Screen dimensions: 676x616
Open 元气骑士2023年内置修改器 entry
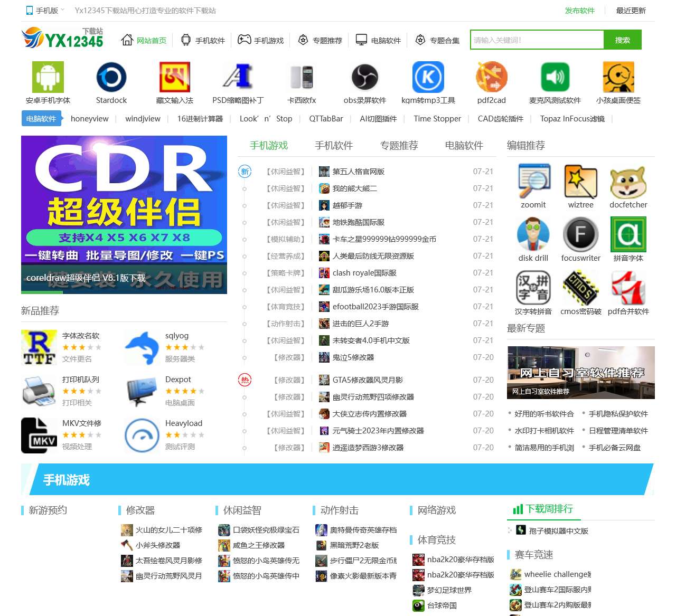tap(378, 431)
